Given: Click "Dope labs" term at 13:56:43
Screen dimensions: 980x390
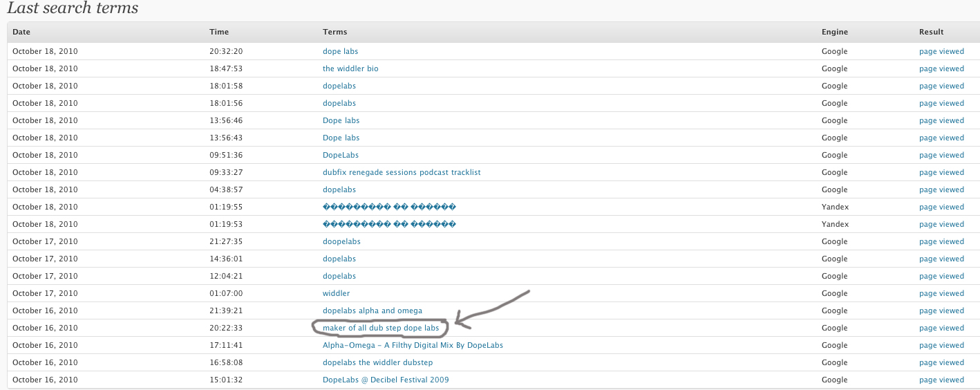Looking at the screenshot, I should point(341,138).
